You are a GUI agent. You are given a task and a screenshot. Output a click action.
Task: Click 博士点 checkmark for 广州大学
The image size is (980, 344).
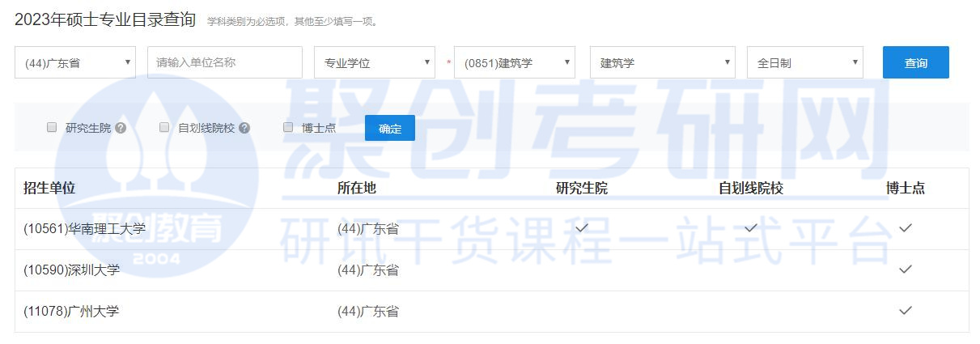click(906, 310)
